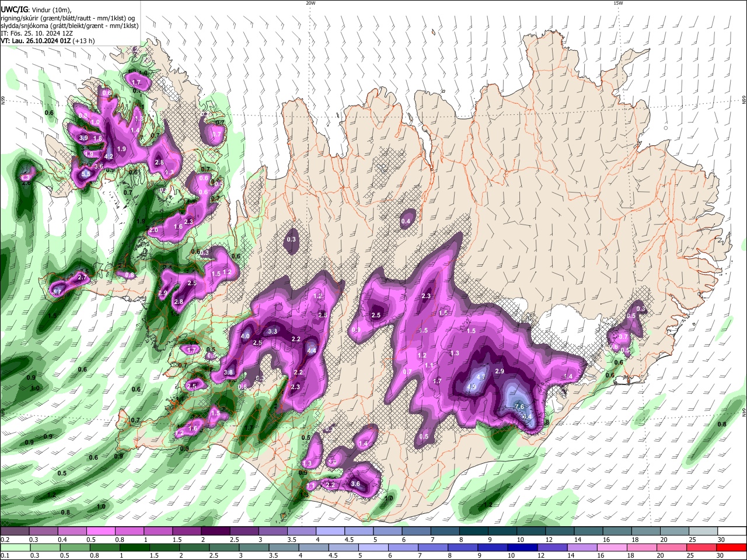Viewport: 747px width, 560px height.
Task: Click the '3.3' value in the western highlands
Action: click(273, 331)
